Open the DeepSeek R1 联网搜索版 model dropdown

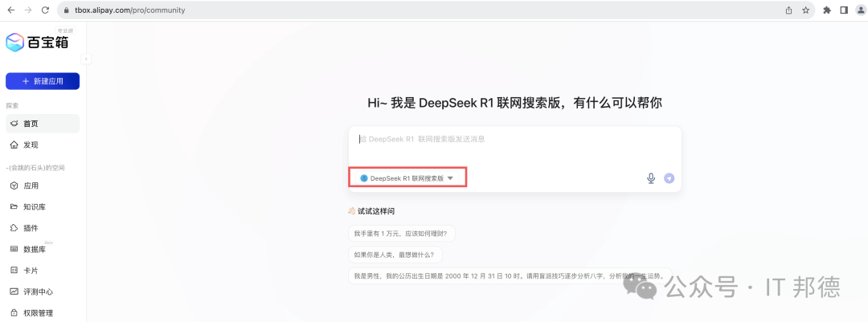coord(407,178)
